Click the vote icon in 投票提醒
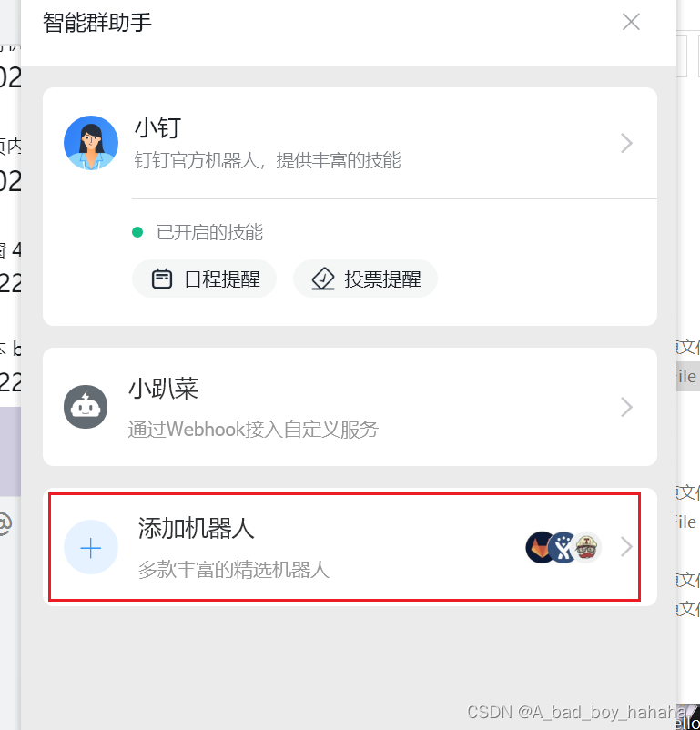The image size is (700, 730). tap(323, 279)
